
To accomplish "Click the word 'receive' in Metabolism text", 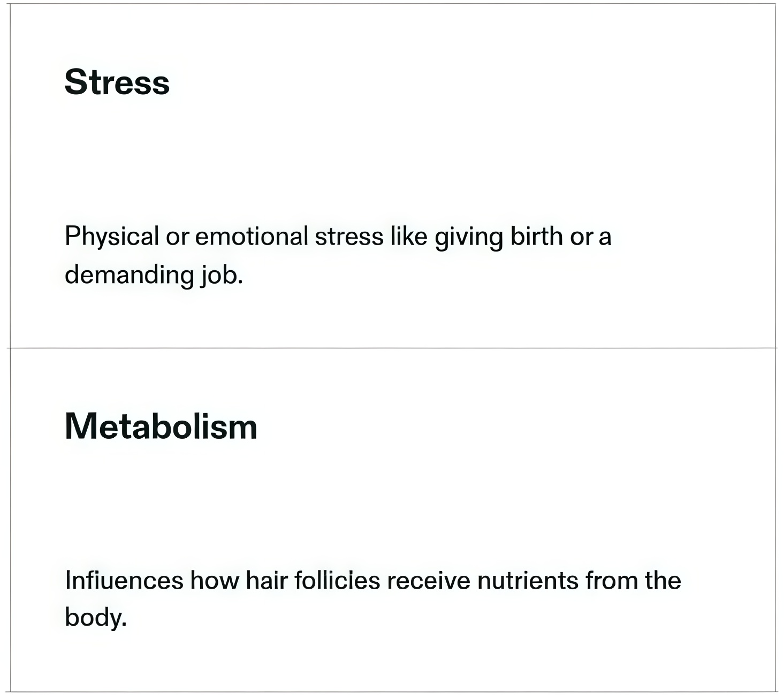I will tap(429, 581).
